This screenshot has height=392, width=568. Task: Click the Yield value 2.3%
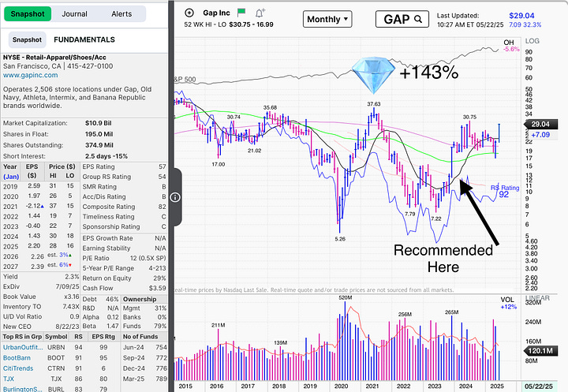click(x=72, y=276)
